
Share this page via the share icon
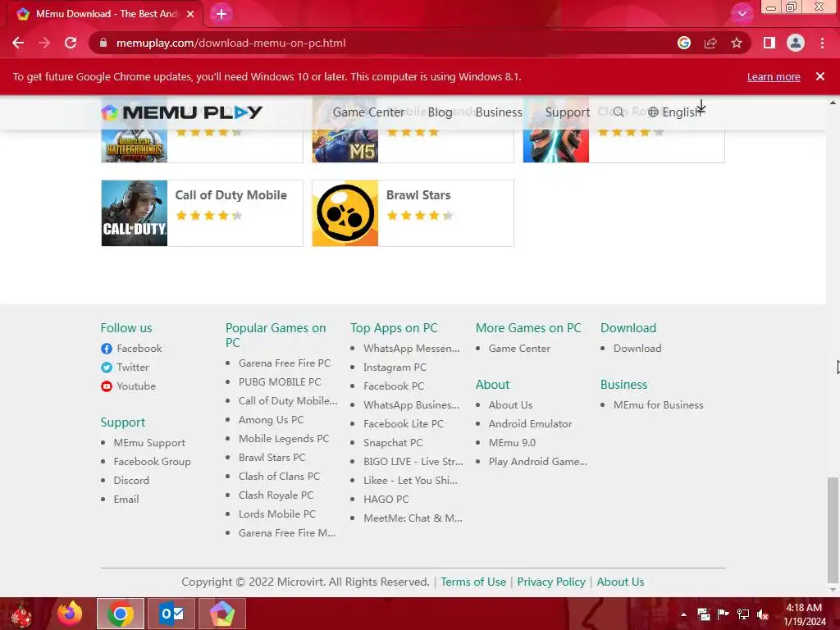(710, 43)
